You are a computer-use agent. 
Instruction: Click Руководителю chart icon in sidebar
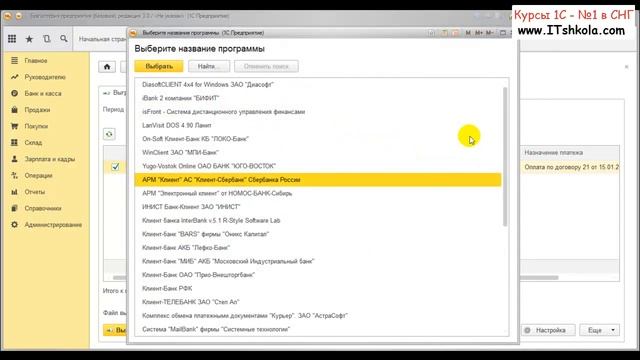point(14,77)
